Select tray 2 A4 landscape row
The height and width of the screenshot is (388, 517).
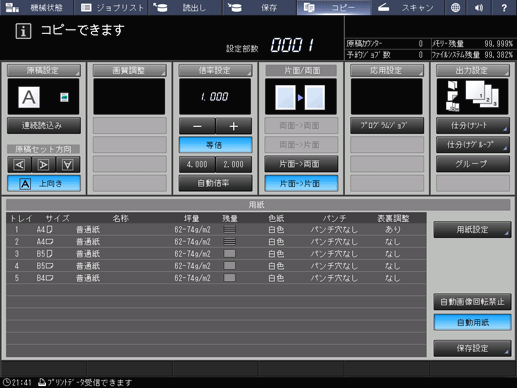click(216, 241)
